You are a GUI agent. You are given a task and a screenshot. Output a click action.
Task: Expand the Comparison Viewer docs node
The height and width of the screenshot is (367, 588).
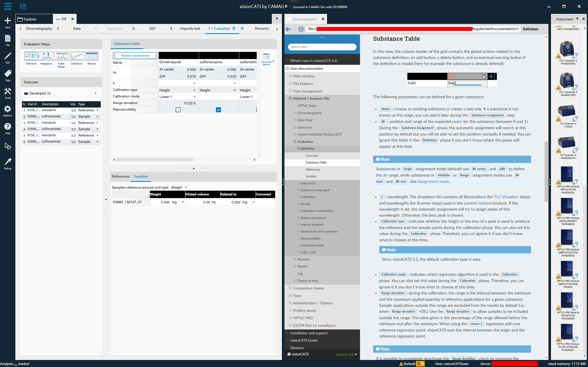coord(290,288)
